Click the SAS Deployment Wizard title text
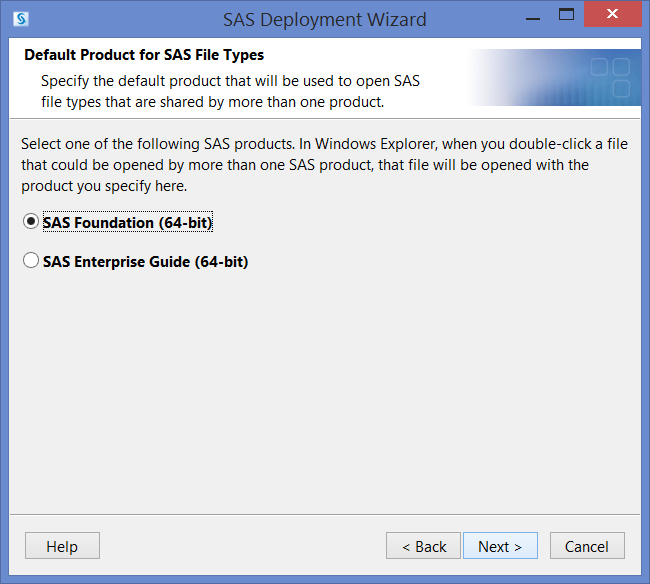 point(325,19)
